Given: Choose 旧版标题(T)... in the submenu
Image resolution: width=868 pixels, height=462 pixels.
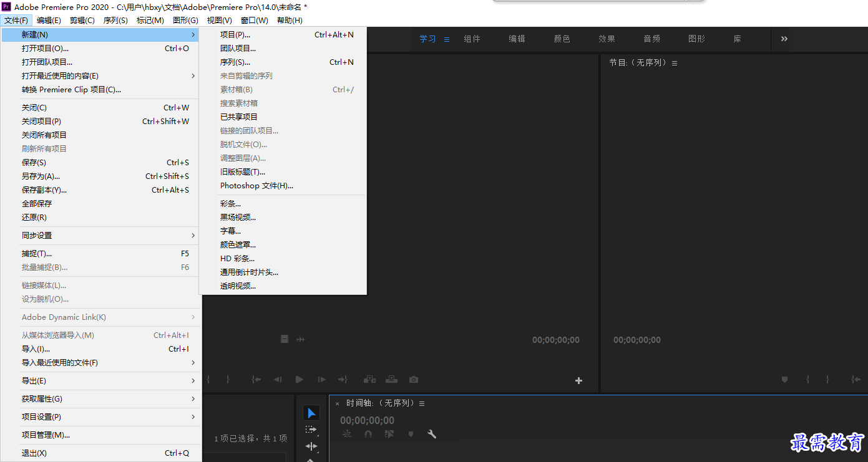Looking at the screenshot, I should click(x=283, y=172).
